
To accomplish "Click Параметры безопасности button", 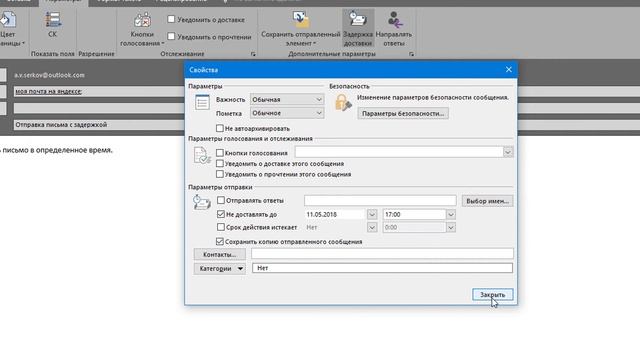I will pyautogui.click(x=403, y=113).
